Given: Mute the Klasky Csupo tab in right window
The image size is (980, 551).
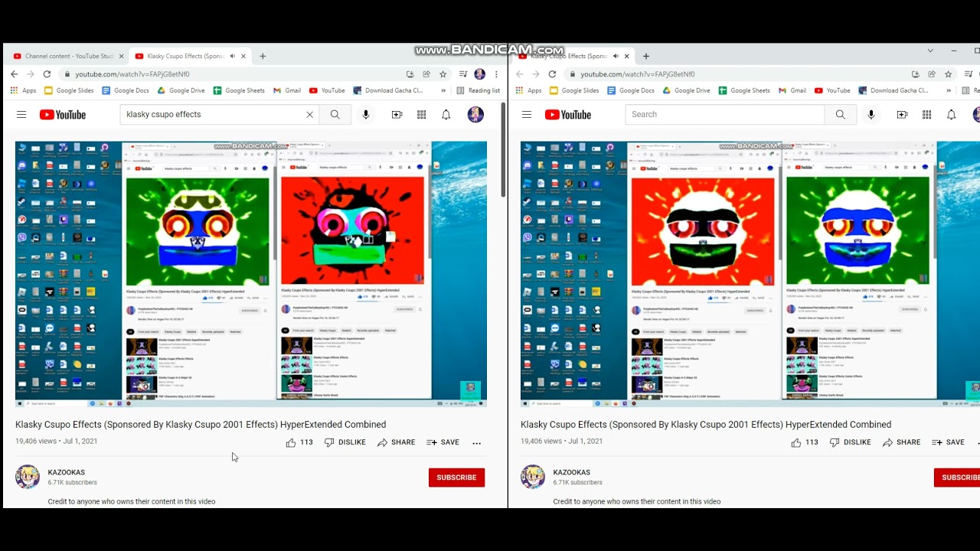Looking at the screenshot, I should click(x=615, y=56).
